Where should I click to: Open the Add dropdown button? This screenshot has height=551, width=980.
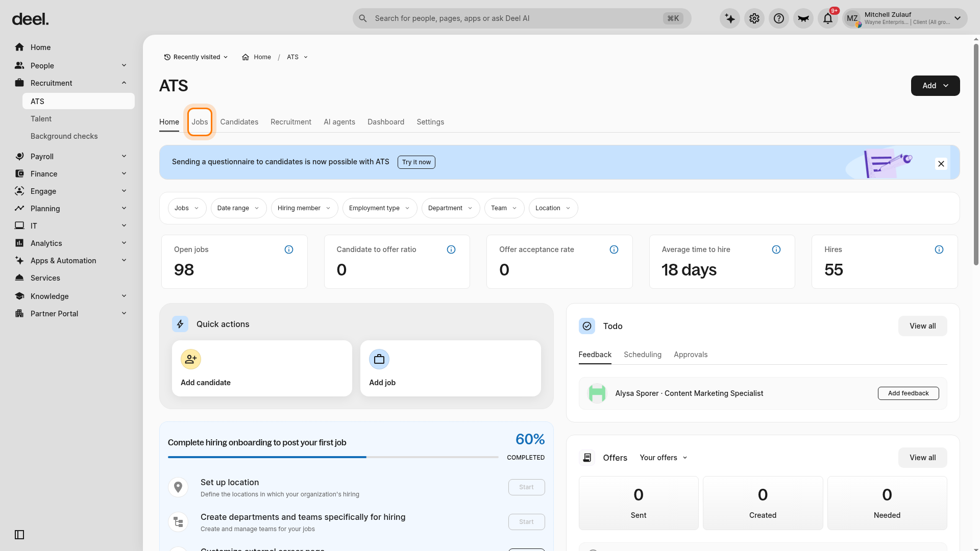936,86
